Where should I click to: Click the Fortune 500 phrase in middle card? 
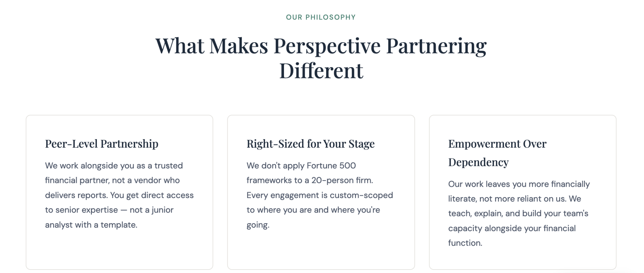[331, 166]
